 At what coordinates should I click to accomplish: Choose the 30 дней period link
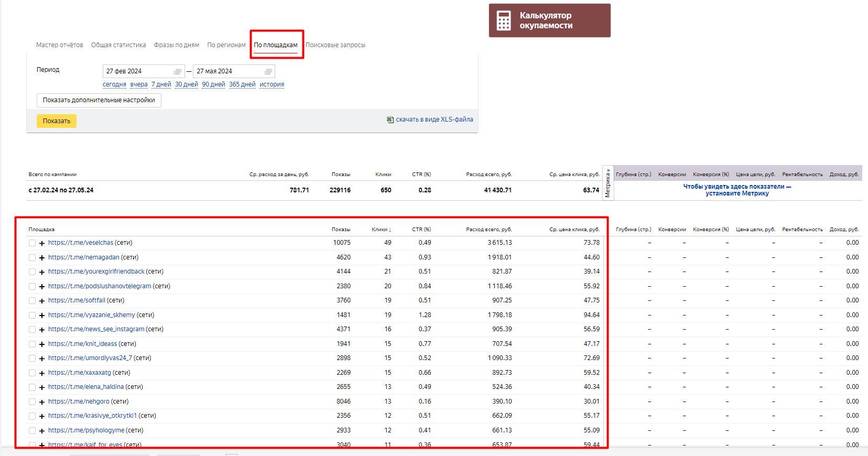(187, 84)
